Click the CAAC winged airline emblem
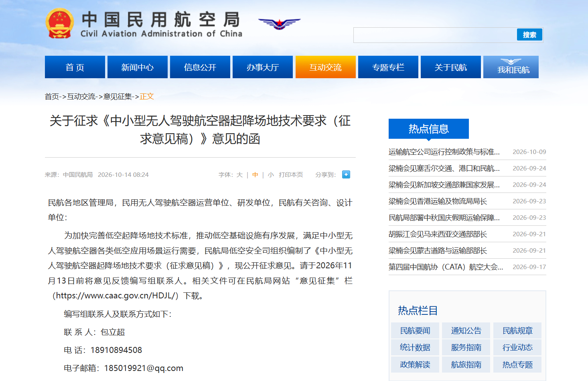 pos(279,24)
